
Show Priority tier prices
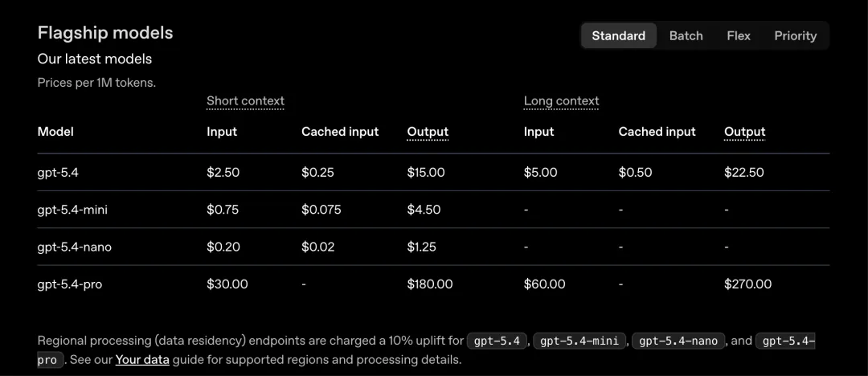[795, 35]
